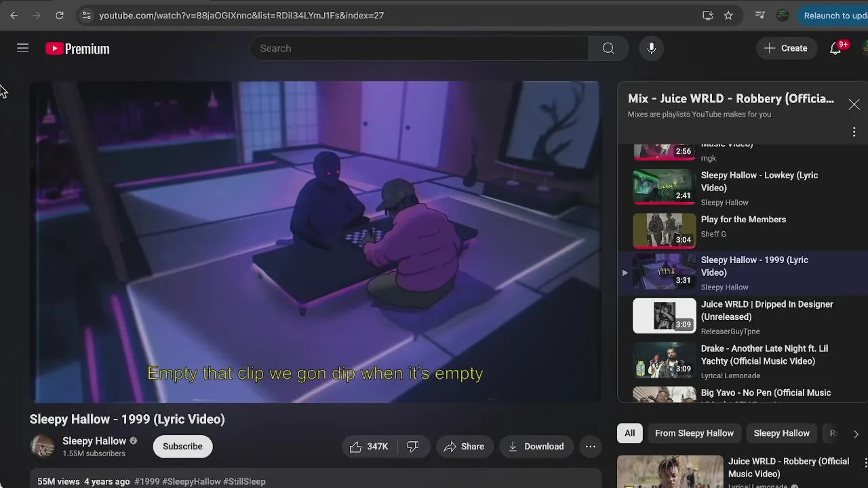
Task: Open more actions ellipsis below video
Action: point(591,446)
